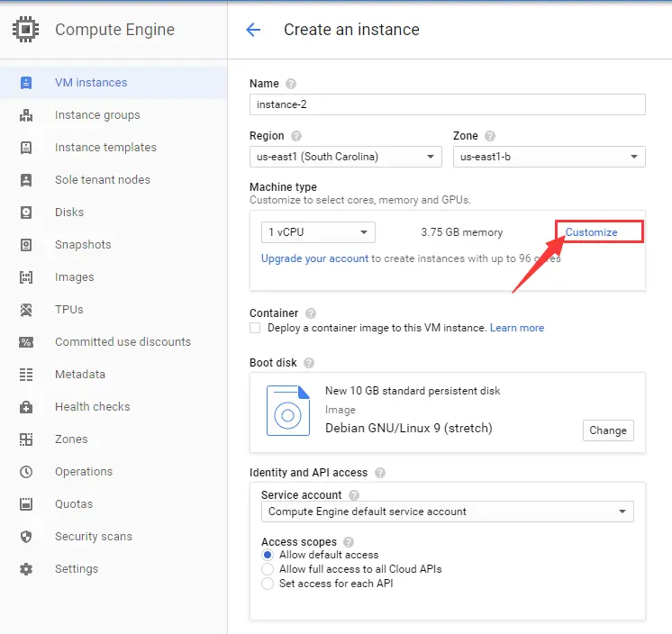
Task: Click the instance Name input field
Action: pos(448,104)
